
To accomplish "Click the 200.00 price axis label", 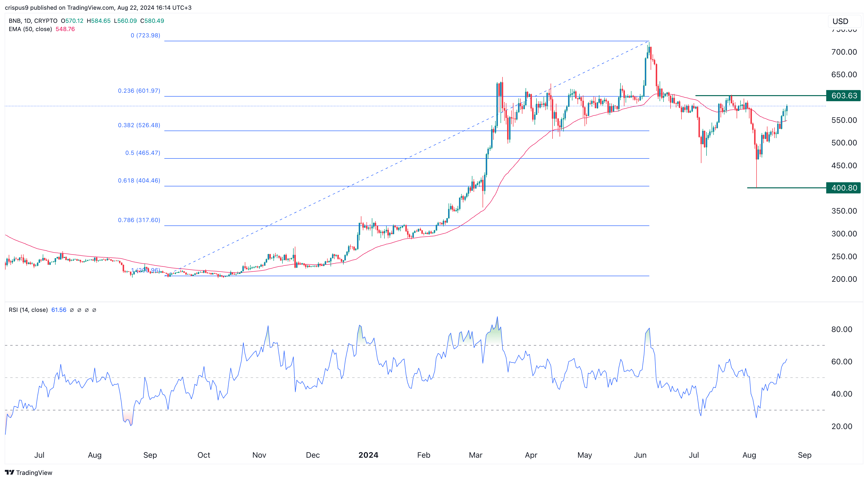I will coord(844,279).
